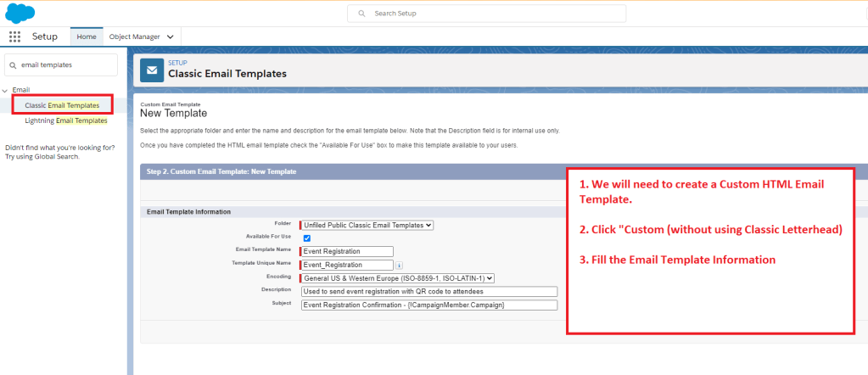The height and width of the screenshot is (375, 868).
Task: Click the Salesforce cloud logo
Action: [x=20, y=14]
